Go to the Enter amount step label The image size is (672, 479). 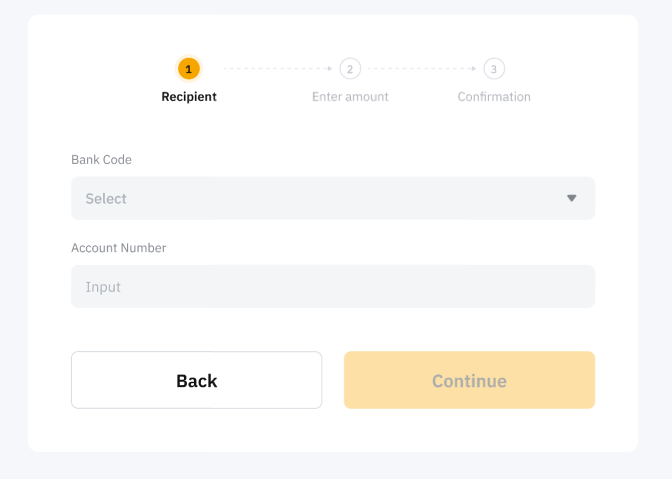[350, 97]
